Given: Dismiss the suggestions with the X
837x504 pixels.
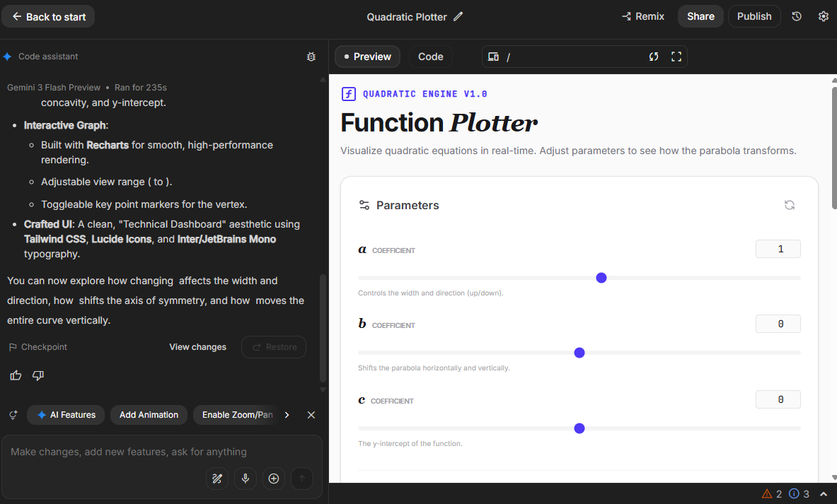Looking at the screenshot, I should pyautogui.click(x=311, y=415).
